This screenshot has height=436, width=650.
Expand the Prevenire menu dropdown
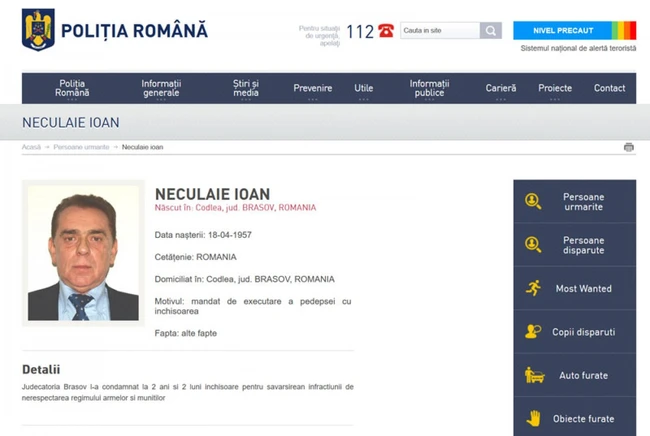pyautogui.click(x=313, y=88)
